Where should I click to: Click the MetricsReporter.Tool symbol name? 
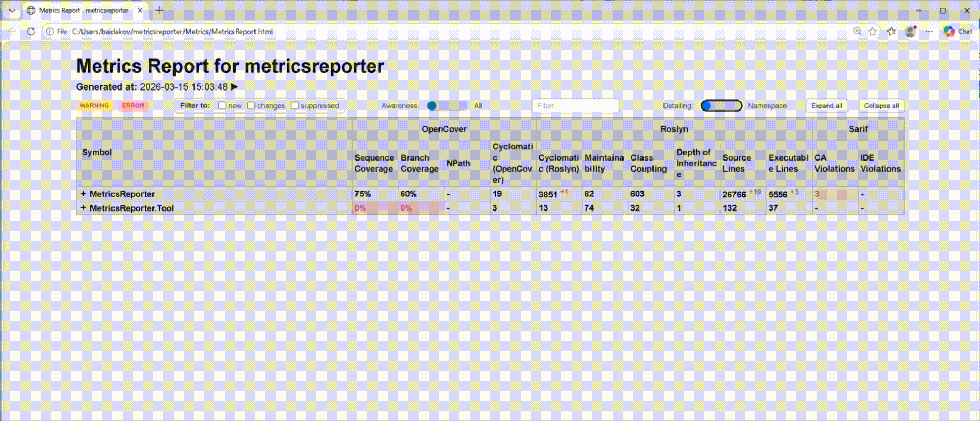(x=131, y=208)
